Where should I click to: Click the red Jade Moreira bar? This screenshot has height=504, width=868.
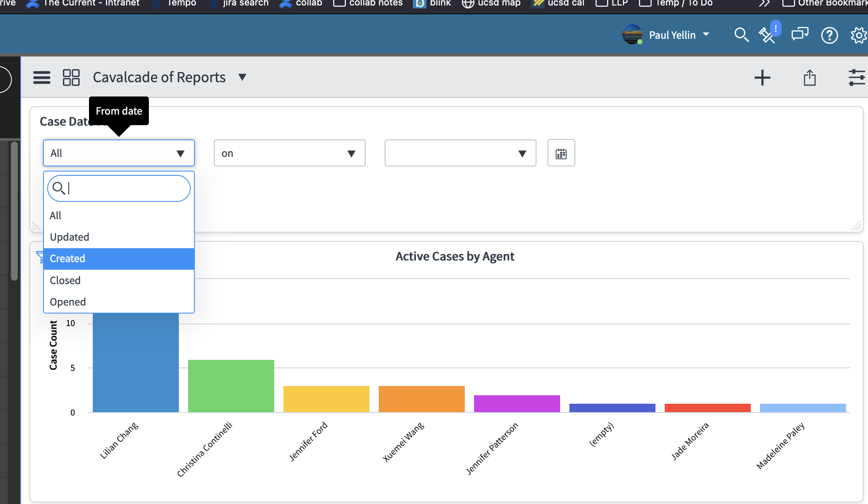point(708,408)
